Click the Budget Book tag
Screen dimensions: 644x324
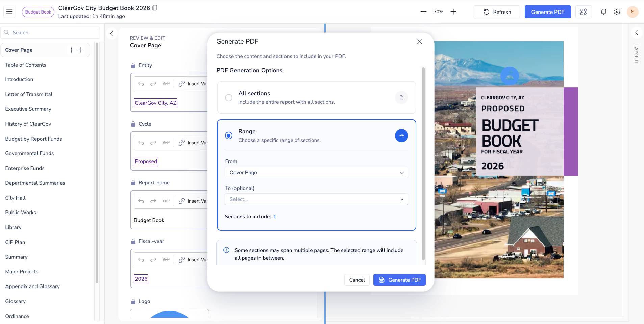tap(38, 12)
